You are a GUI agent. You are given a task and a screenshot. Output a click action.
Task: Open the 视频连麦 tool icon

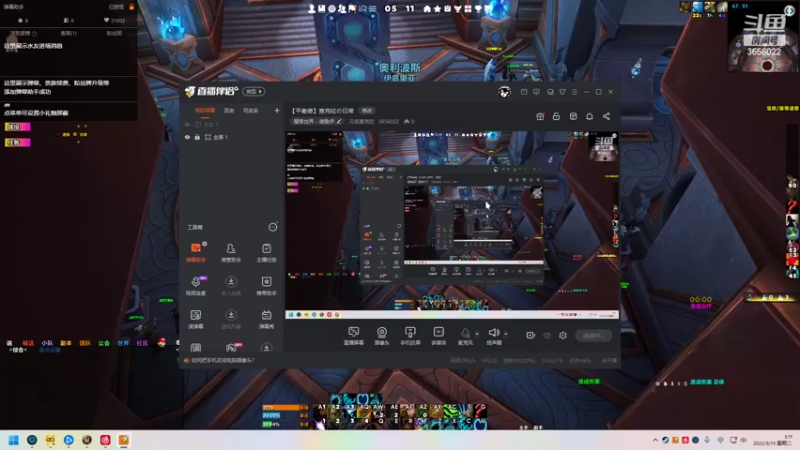pos(196,286)
